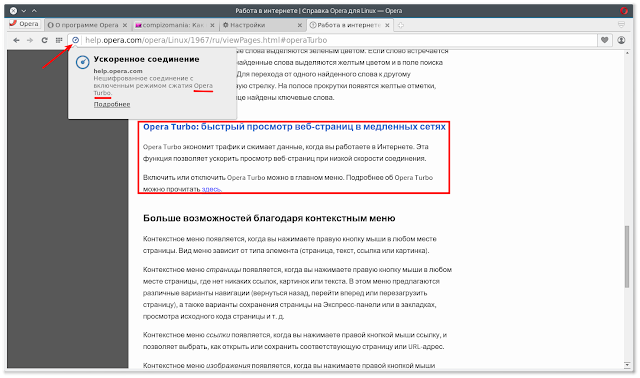Image resolution: width=640 pixels, height=378 pixels.
Task: Select the 'Работа в интернете' tab
Action: 350,25
